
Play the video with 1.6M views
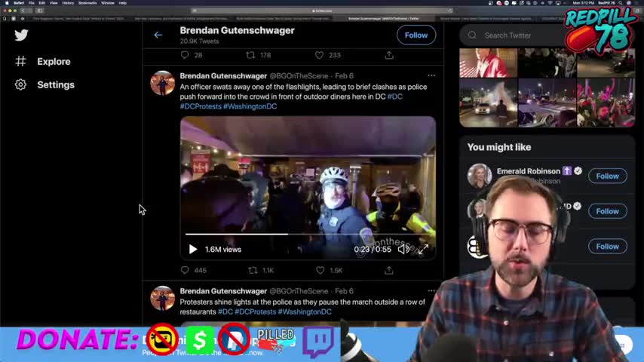click(192, 250)
